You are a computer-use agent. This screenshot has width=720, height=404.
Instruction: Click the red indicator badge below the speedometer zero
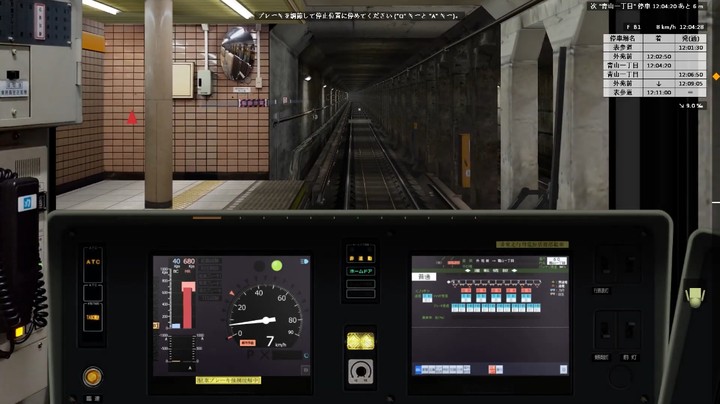point(248,343)
